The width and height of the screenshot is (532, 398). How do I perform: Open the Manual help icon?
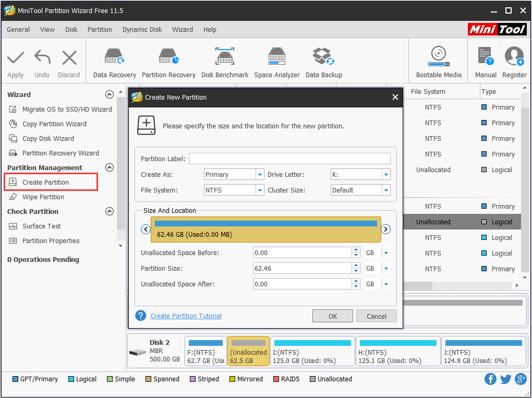[486, 56]
